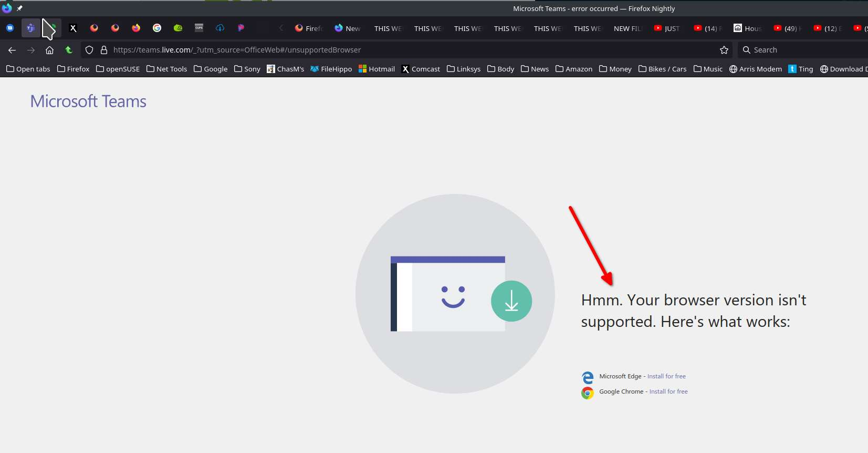
Task: Click the Microsoft Edge logo icon
Action: coord(588,377)
